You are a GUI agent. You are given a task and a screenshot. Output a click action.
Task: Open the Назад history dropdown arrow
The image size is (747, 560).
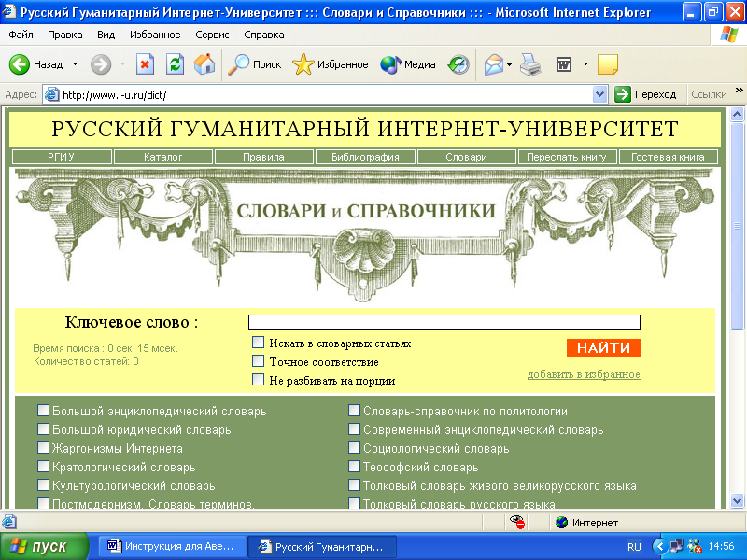tap(76, 63)
